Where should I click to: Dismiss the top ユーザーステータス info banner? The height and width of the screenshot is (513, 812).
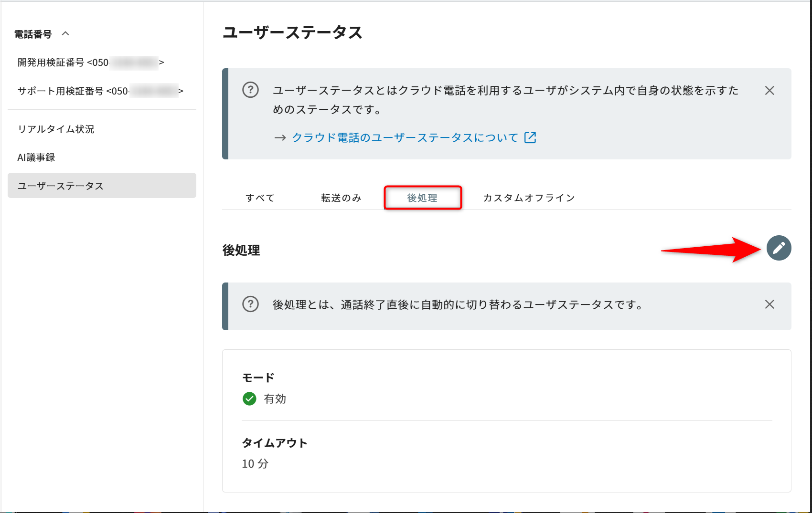769,91
